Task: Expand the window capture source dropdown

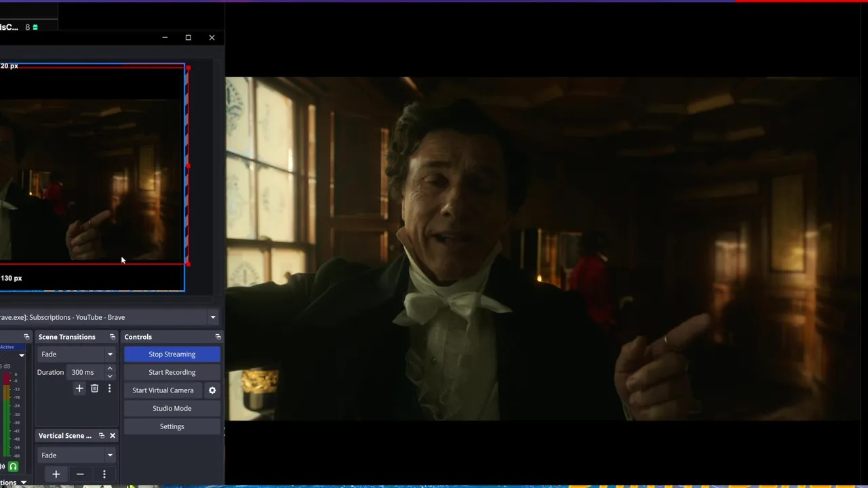Action: tap(213, 317)
